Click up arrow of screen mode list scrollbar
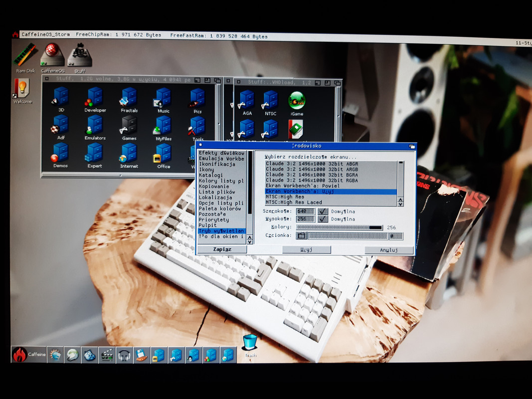The height and width of the screenshot is (399, 532). click(400, 200)
